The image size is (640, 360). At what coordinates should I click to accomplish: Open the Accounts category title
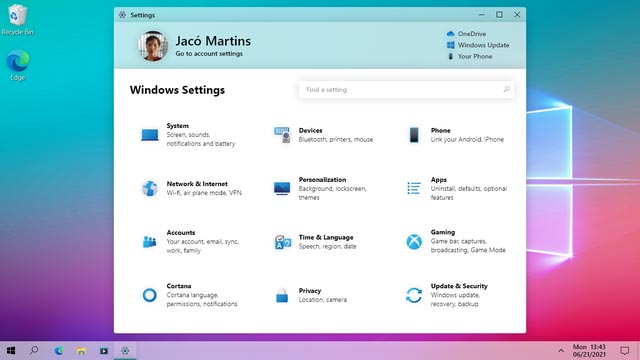(181, 232)
